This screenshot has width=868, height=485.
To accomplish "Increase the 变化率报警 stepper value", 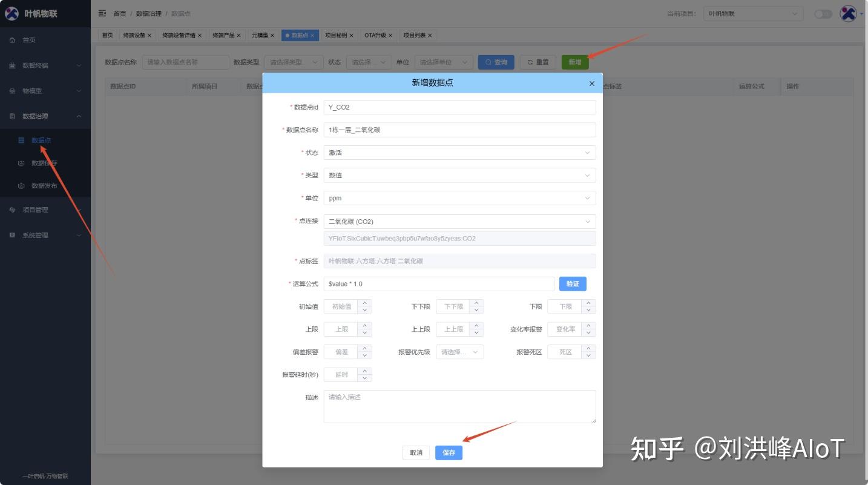I will (x=588, y=326).
